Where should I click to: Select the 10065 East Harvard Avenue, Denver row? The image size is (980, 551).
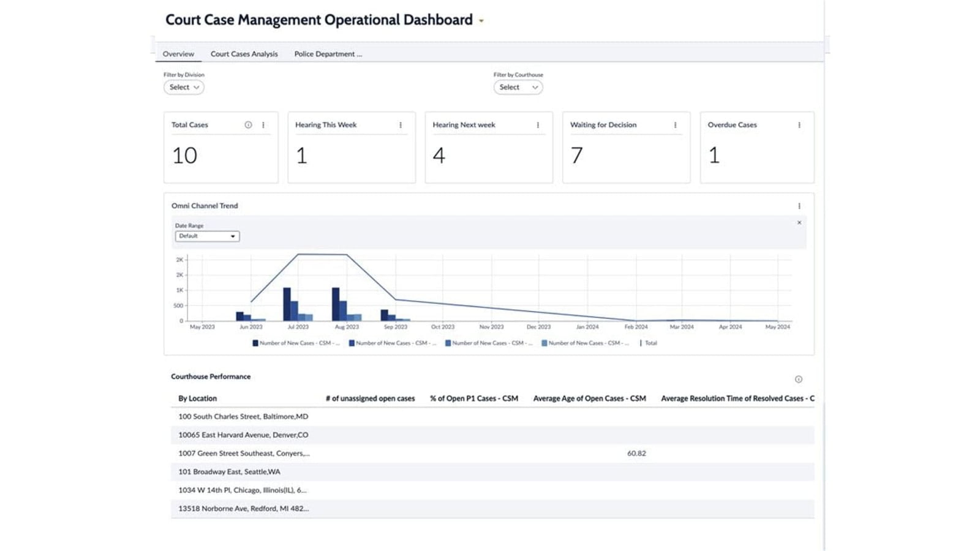coord(492,435)
